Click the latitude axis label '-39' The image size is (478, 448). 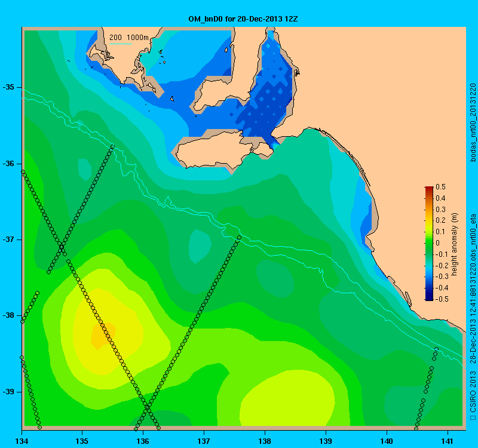(8, 392)
